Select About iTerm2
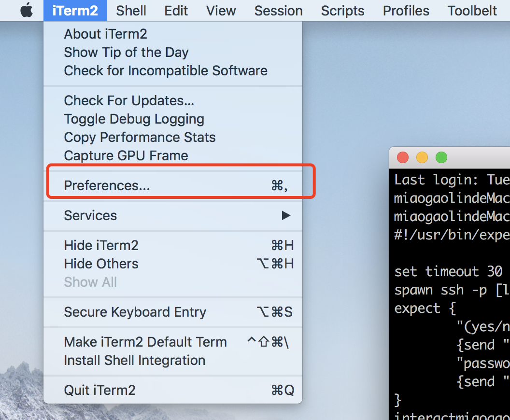This screenshot has height=420, width=510. 173,34
